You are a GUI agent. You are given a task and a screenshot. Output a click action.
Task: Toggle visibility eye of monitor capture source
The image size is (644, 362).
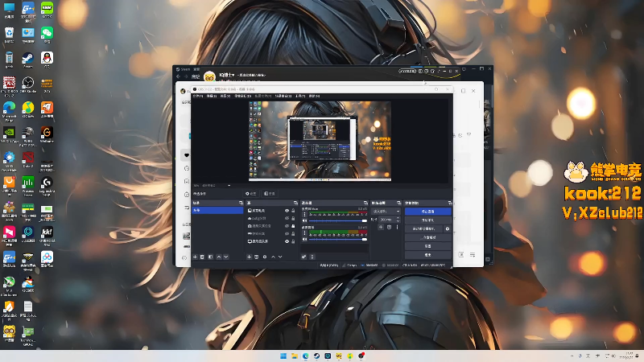[x=287, y=241]
